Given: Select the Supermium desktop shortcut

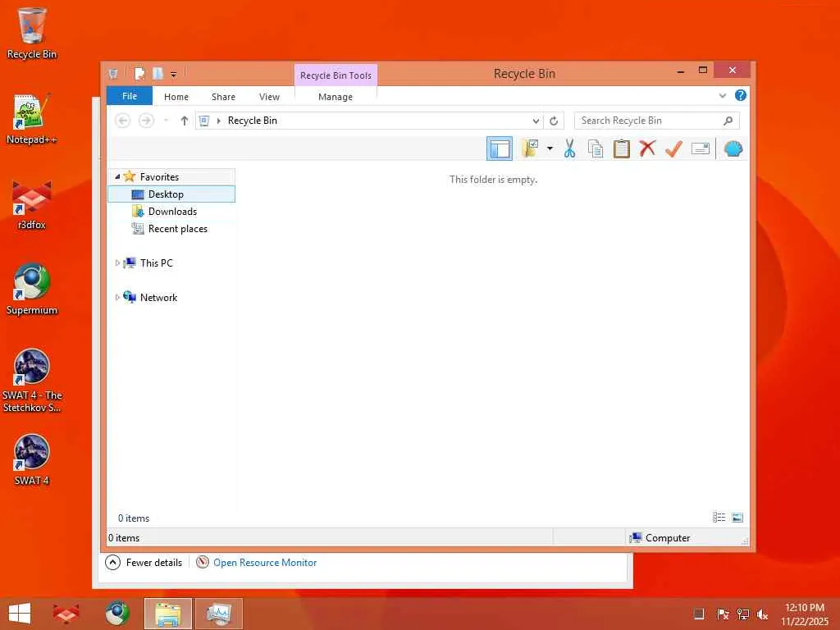Looking at the screenshot, I should pyautogui.click(x=32, y=290).
